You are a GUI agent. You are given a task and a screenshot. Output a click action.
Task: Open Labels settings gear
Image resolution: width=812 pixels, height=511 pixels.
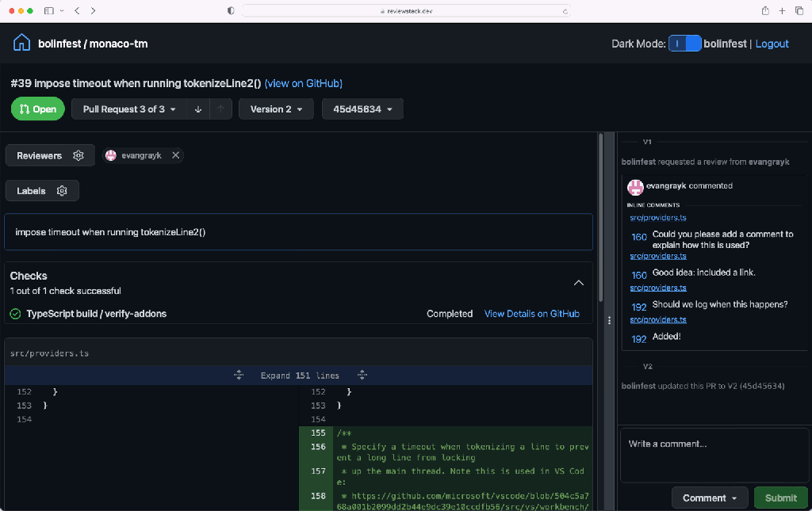(x=62, y=191)
